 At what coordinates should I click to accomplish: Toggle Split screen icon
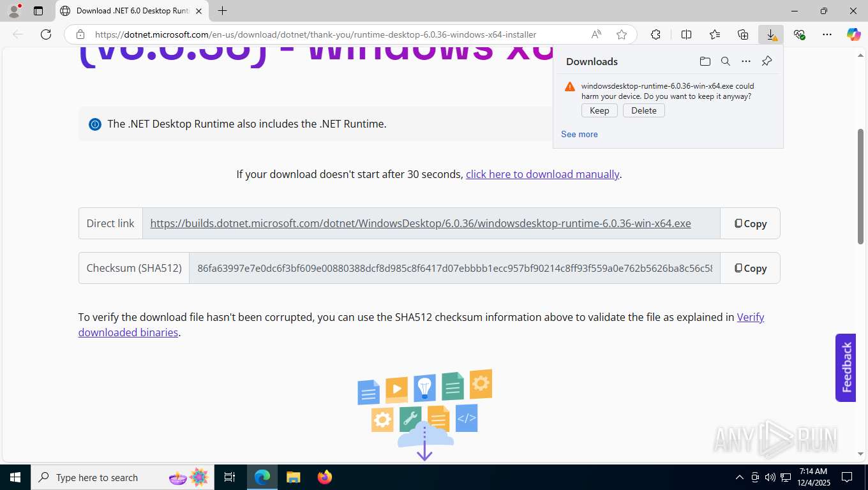point(686,34)
